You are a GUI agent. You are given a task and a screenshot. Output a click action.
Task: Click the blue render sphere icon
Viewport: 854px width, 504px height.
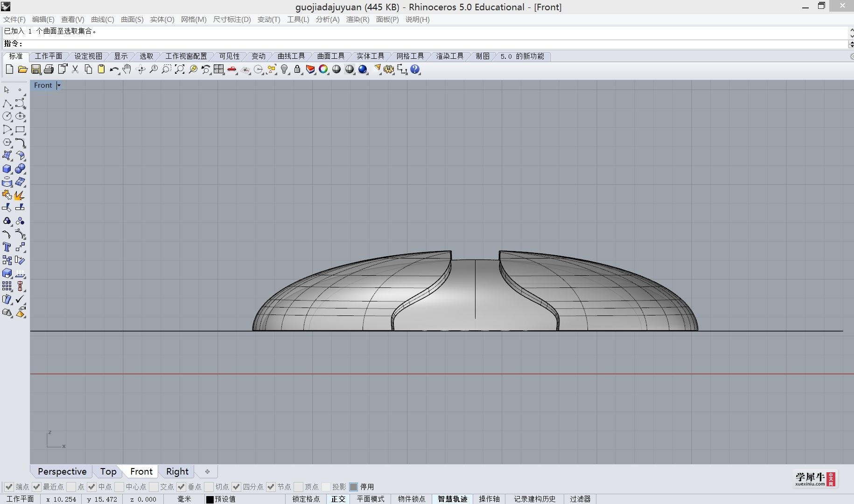363,70
